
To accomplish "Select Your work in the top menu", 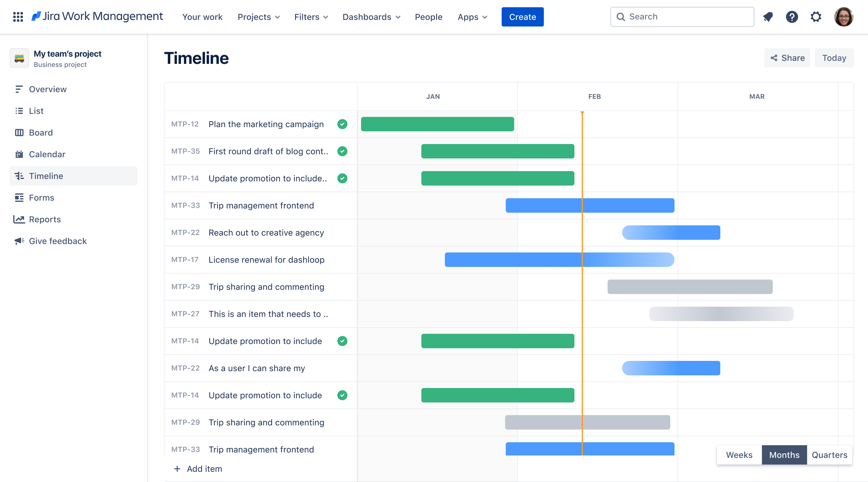I will pyautogui.click(x=202, y=17).
